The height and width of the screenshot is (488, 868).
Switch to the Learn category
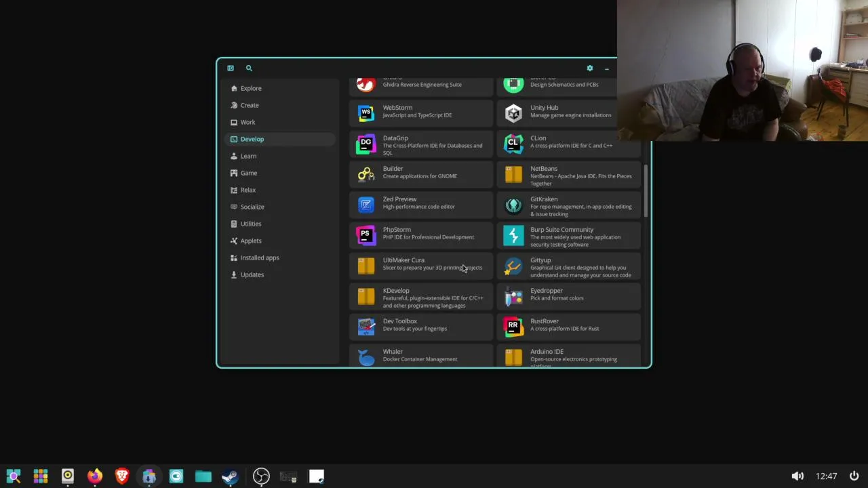click(279, 156)
